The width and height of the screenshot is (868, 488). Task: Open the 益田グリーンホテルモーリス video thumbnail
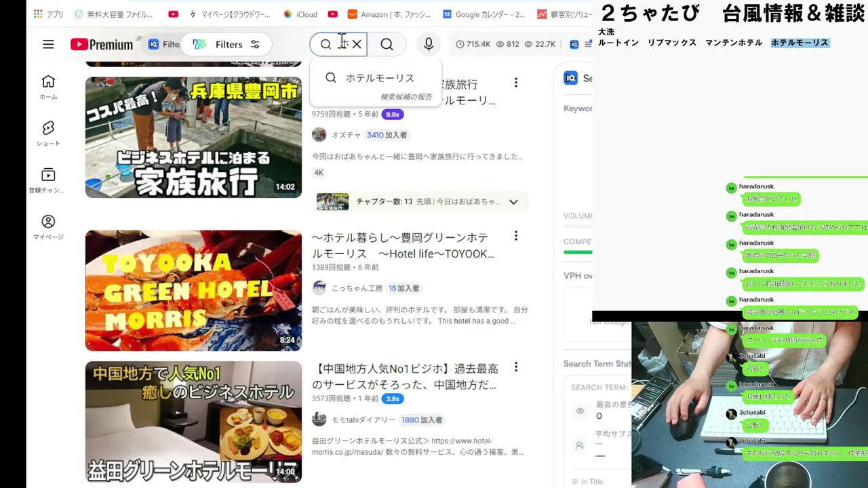click(x=193, y=422)
